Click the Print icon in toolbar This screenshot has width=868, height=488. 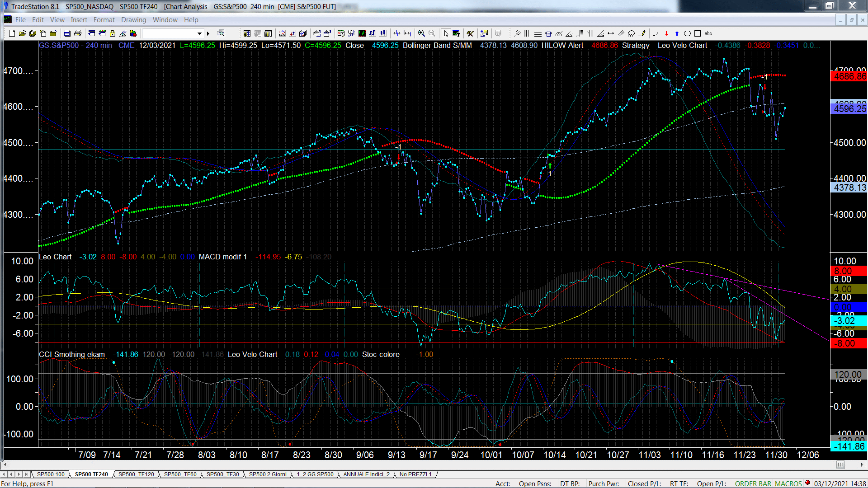(78, 33)
